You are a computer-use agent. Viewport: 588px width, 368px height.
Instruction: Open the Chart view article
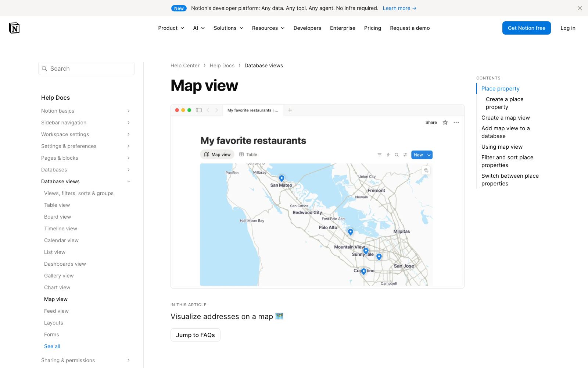(57, 287)
